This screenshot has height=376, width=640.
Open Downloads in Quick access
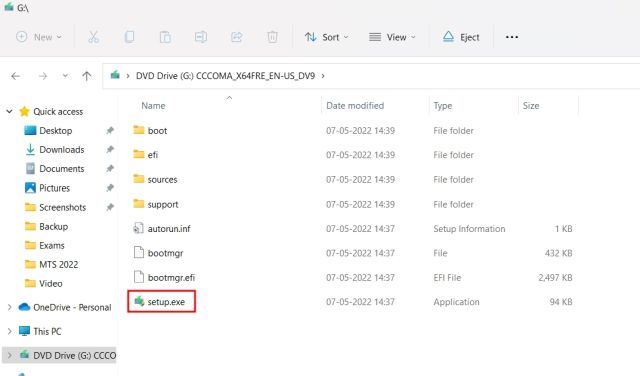pyautogui.click(x=62, y=150)
